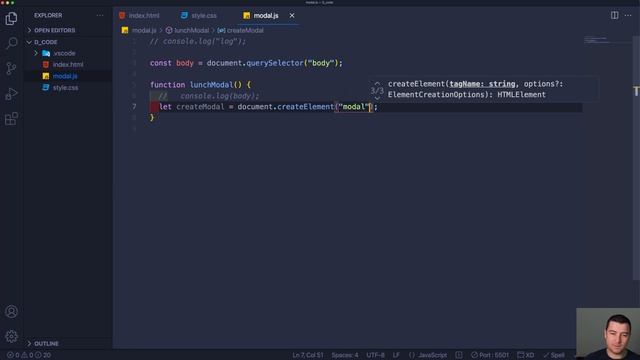Click the XD status bar item
This screenshot has height=360, width=640.
click(526, 355)
